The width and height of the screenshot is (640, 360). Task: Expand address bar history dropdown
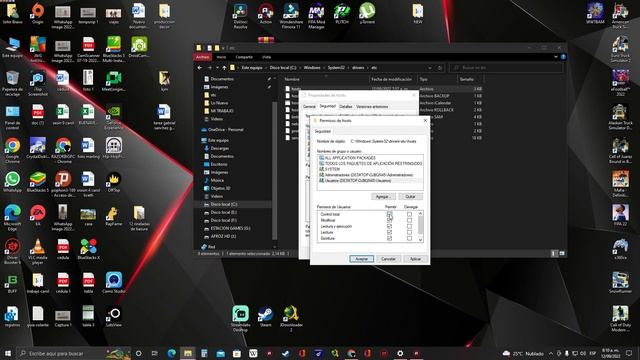(430, 68)
